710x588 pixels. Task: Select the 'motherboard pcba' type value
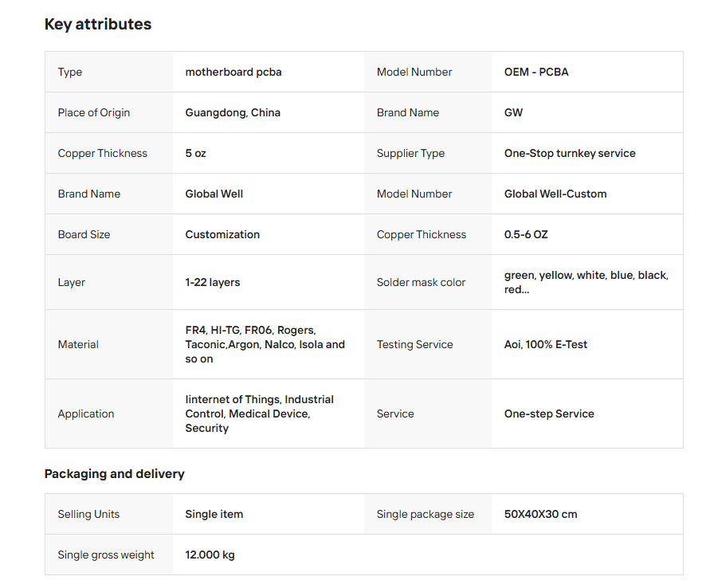[233, 72]
